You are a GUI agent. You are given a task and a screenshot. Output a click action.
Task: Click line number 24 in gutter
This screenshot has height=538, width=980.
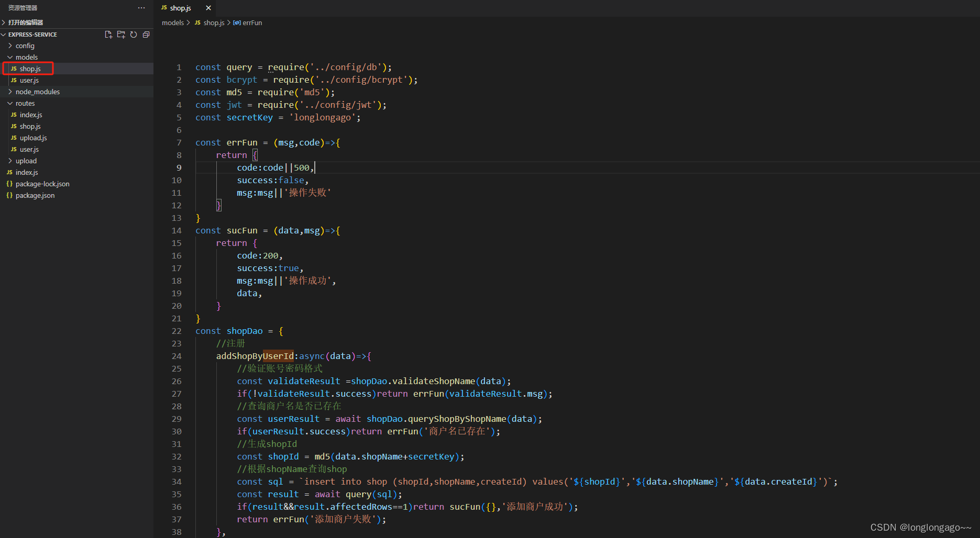point(177,356)
